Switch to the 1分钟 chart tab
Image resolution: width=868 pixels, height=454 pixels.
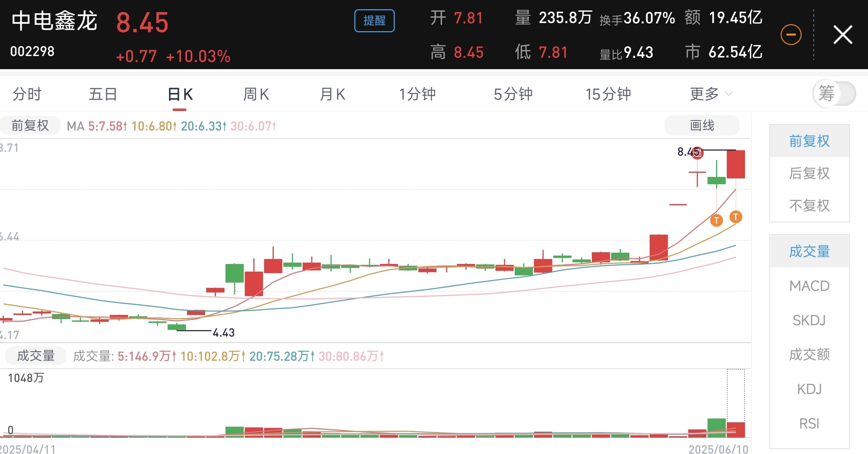point(417,94)
